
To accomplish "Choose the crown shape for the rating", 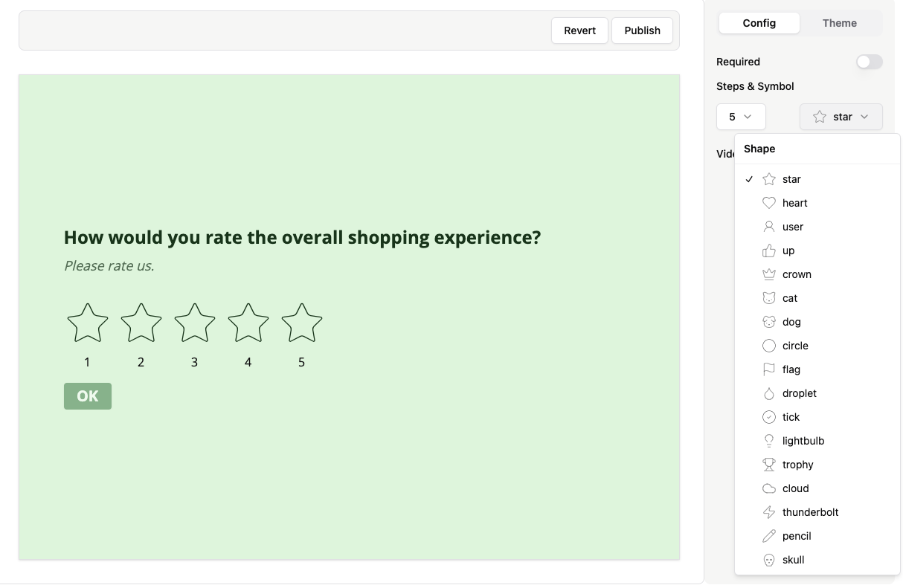I will [x=797, y=274].
